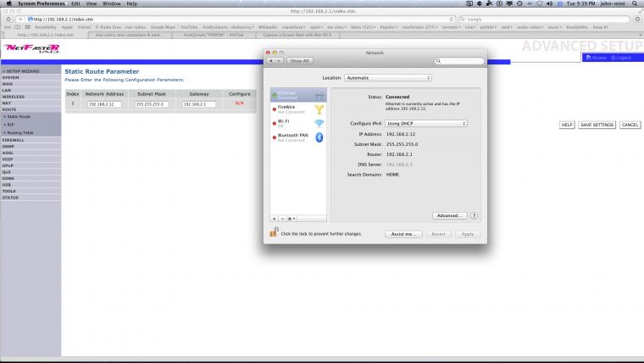Remove the selected service with minus button

(x=282, y=218)
